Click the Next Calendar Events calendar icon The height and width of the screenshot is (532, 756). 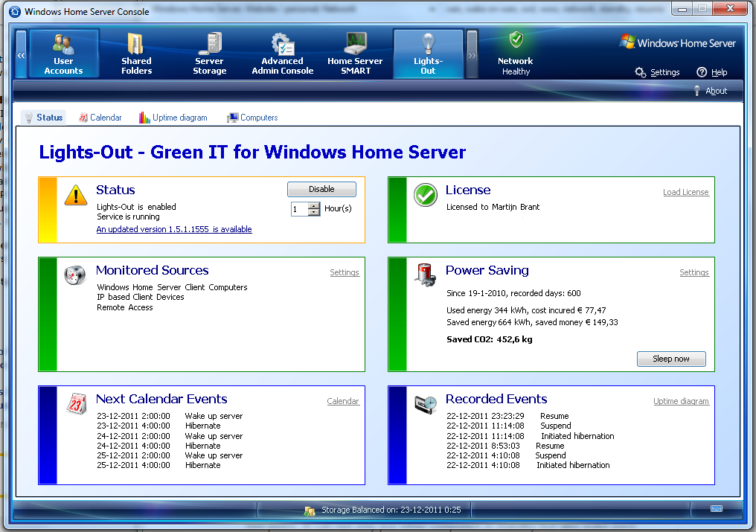tap(76, 404)
